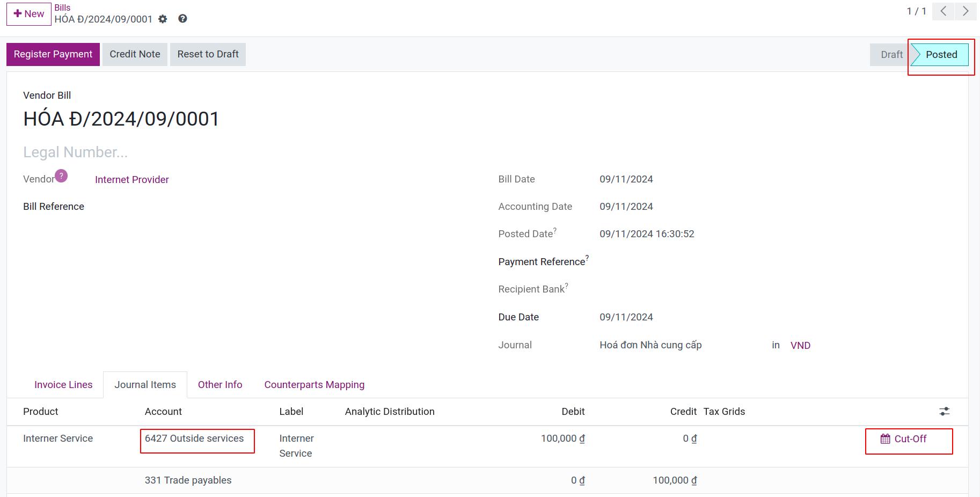This screenshot has width=980, height=497.
Task: Click the Bill Date value 09/11/2024
Action: coord(626,179)
